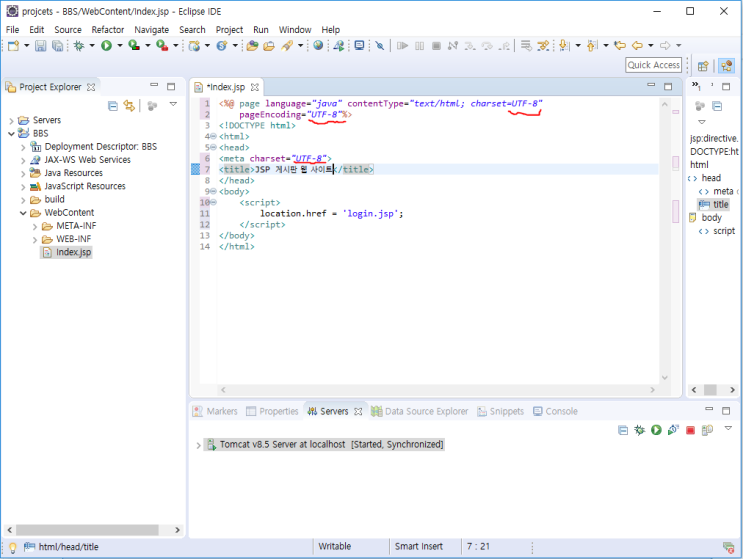The height and width of the screenshot is (559, 743).
Task: Click the Quick Access search field
Action: tap(654, 65)
